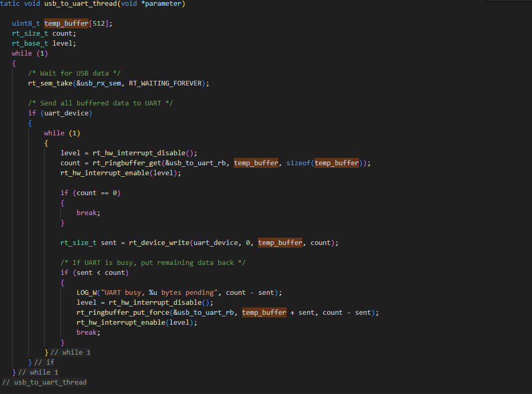Click the "if (uart_device)" condition
The width and height of the screenshot is (532, 394).
pyautogui.click(x=60, y=113)
